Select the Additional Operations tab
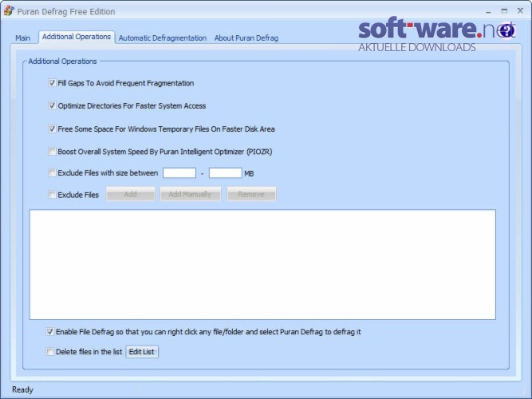This screenshot has height=399, width=532. [x=77, y=37]
